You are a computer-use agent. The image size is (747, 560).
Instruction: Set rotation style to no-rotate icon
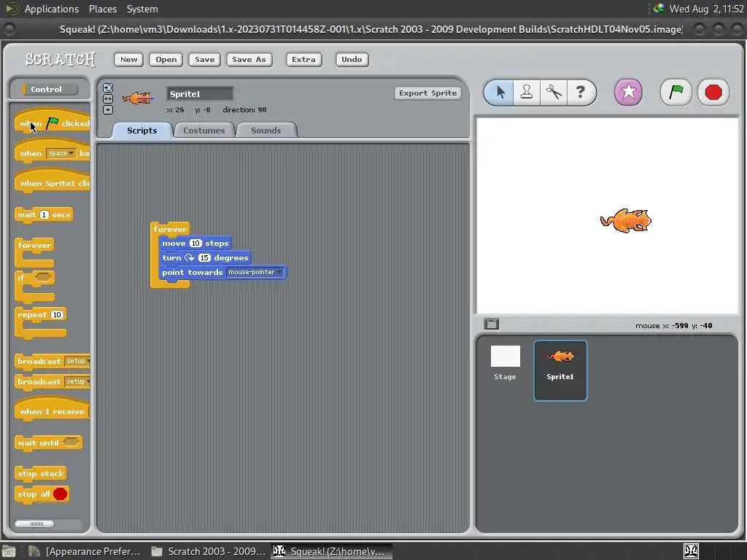point(108,109)
